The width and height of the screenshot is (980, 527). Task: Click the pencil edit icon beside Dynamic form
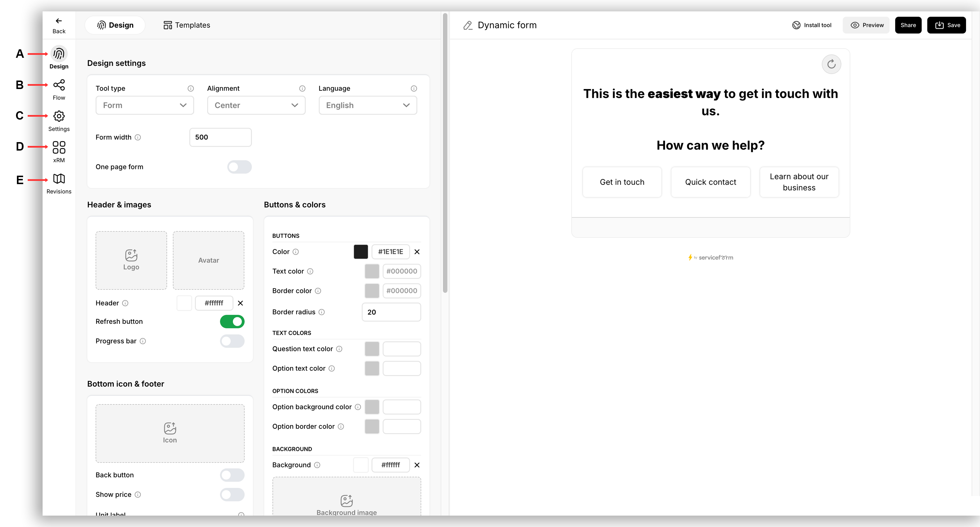pyautogui.click(x=468, y=25)
